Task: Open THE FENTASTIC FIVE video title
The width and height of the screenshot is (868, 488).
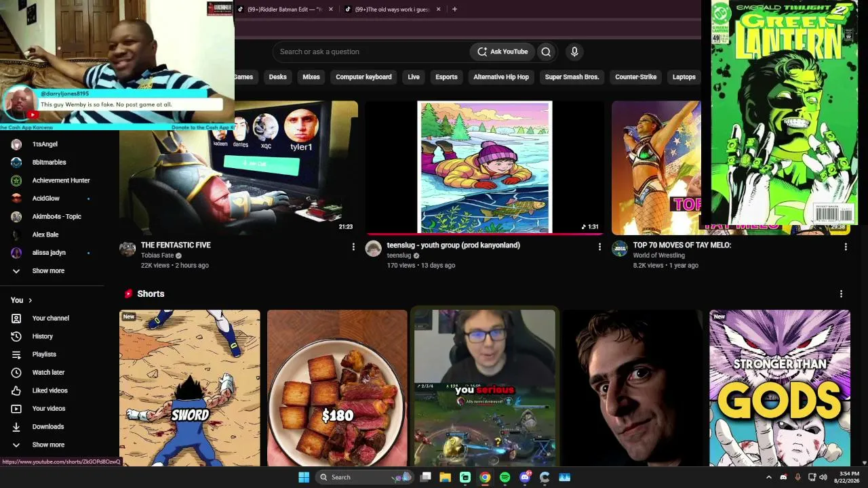Action: point(176,245)
